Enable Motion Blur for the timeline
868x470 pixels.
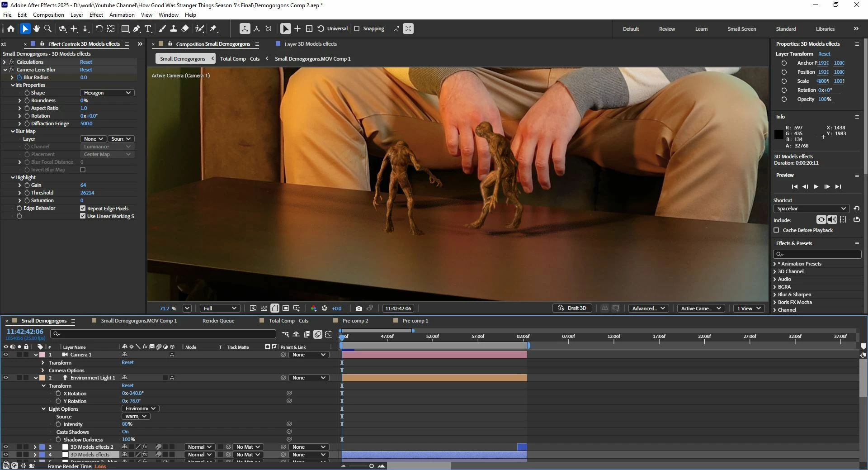(x=318, y=334)
